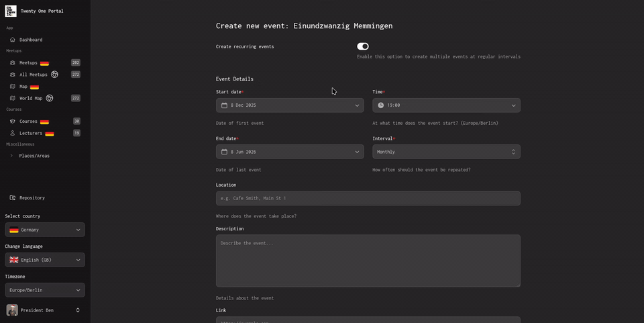Click the calendar icon in Start date field
The width and height of the screenshot is (644, 323).
225,105
